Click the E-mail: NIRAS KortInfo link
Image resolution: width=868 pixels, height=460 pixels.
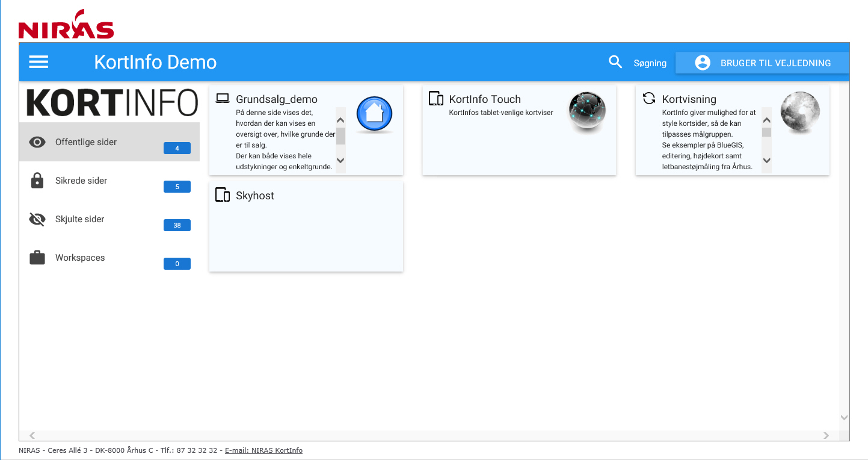click(x=263, y=450)
